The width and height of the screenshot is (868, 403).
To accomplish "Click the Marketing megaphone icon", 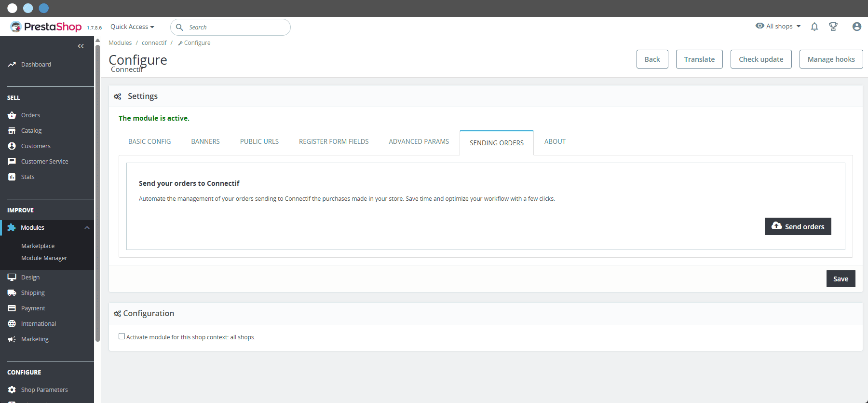I will tap(12, 339).
